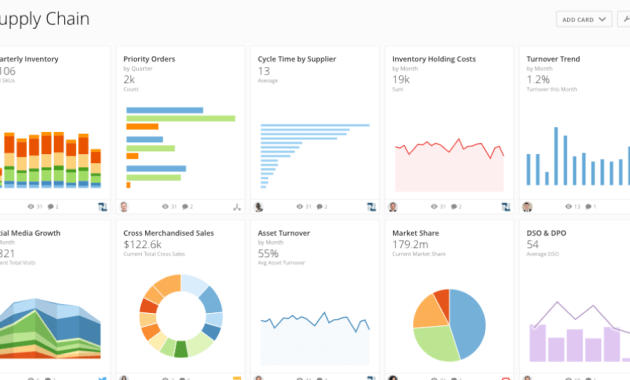Click the owner avatar on Priority Orders card
Screen dimensions: 630x380
[124, 207]
